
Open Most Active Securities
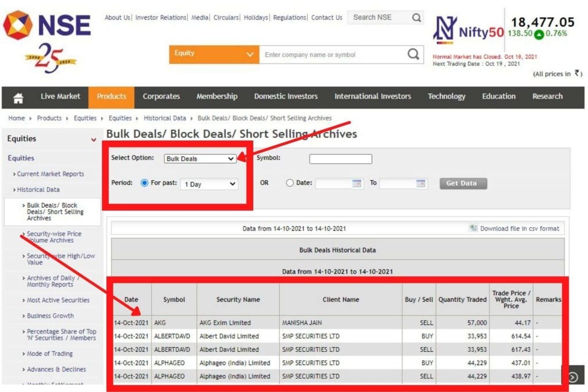pos(58,300)
